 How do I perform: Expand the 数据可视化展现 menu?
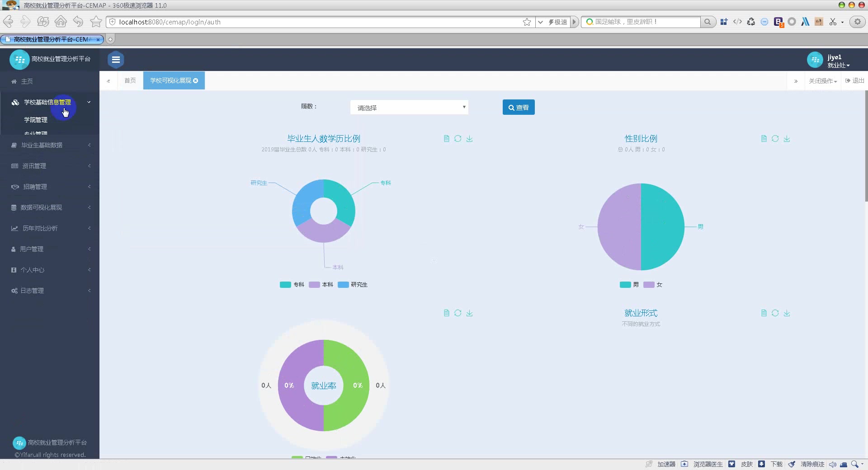coord(50,207)
